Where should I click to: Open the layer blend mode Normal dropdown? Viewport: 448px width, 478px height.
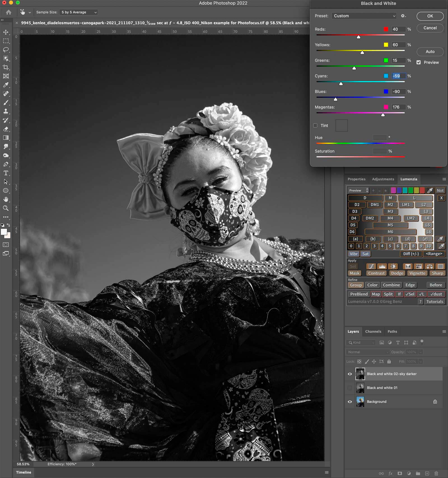368,352
